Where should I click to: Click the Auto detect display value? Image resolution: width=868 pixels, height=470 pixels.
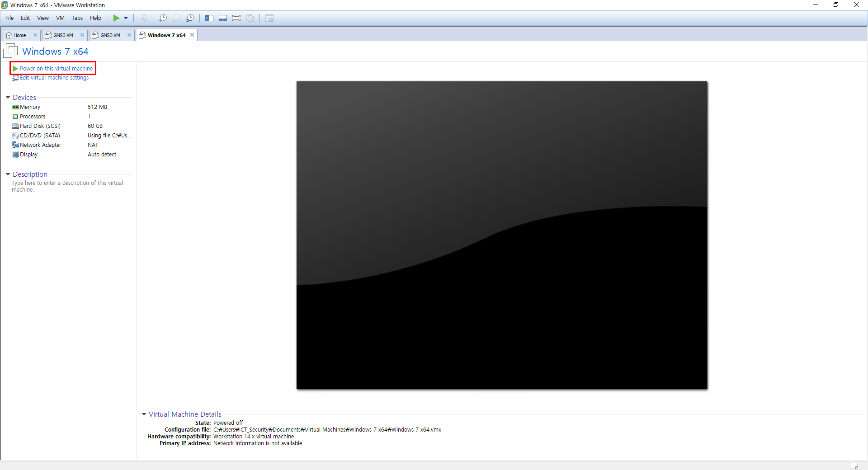click(102, 155)
